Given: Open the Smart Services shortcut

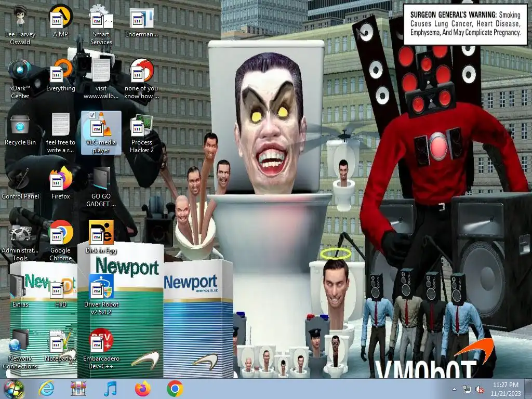Looking at the screenshot, I should 101,25.
